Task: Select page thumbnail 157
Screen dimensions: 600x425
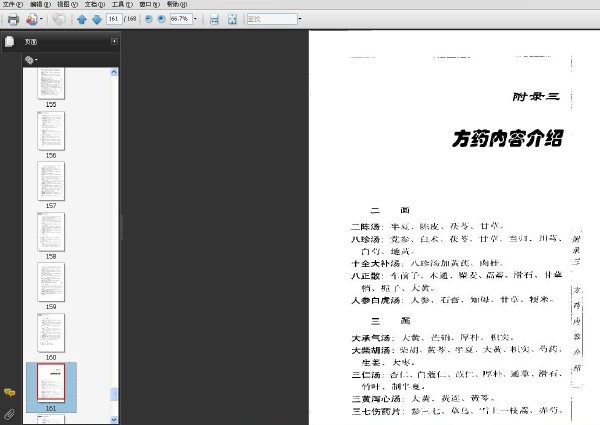Action: pyautogui.click(x=51, y=181)
